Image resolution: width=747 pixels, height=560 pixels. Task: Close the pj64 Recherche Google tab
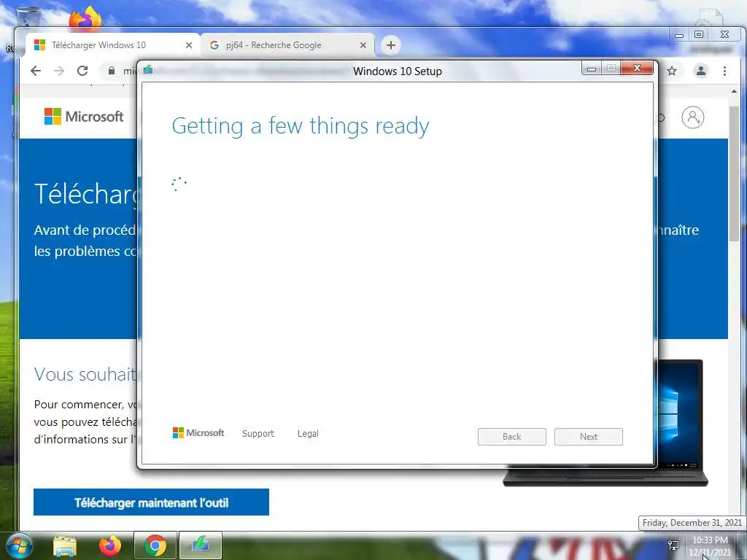pyautogui.click(x=363, y=45)
